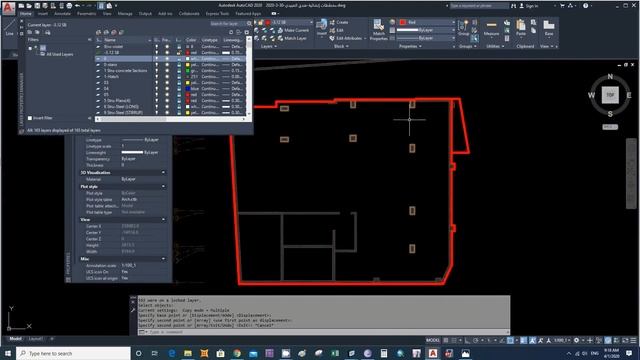Click the Sign In link
This screenshot has height=360, width=640.
coord(531,6)
